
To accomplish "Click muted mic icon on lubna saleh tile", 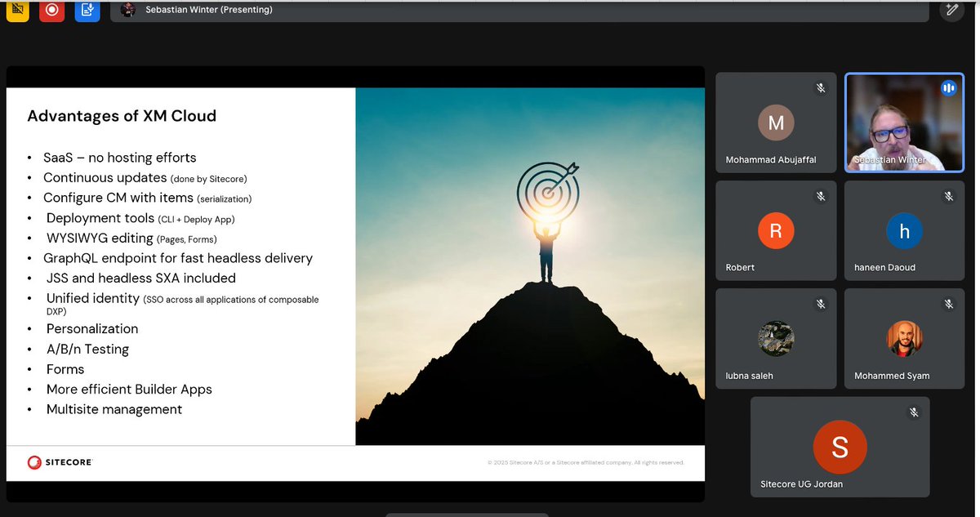I will click(820, 304).
